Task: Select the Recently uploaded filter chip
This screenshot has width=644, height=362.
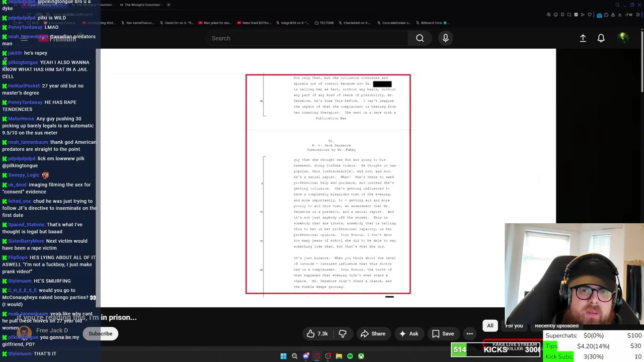Action: (556, 326)
